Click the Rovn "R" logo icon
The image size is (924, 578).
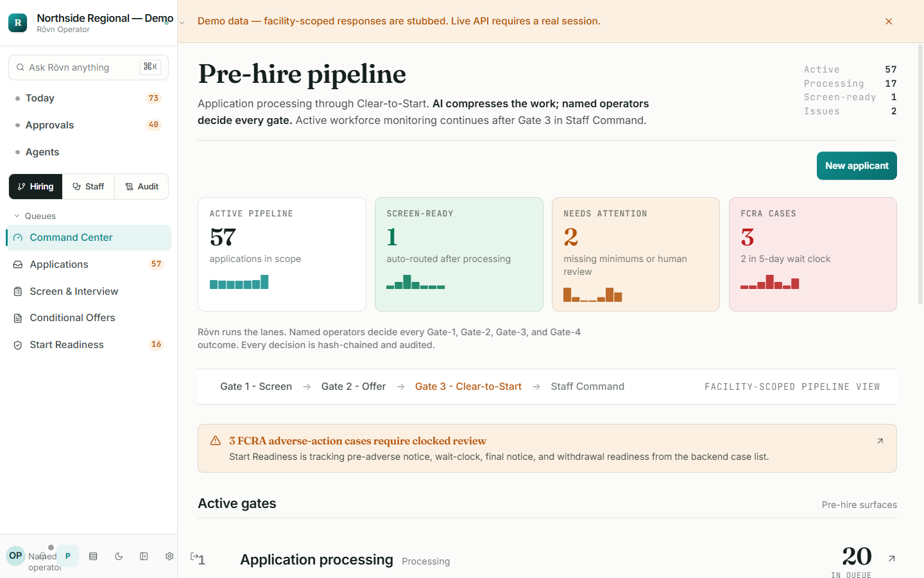coord(17,22)
